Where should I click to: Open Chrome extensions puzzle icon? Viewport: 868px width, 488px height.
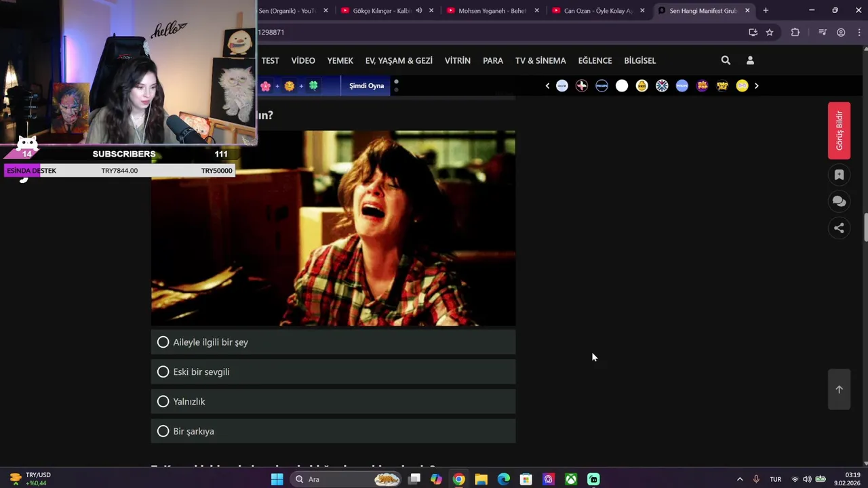(x=795, y=32)
